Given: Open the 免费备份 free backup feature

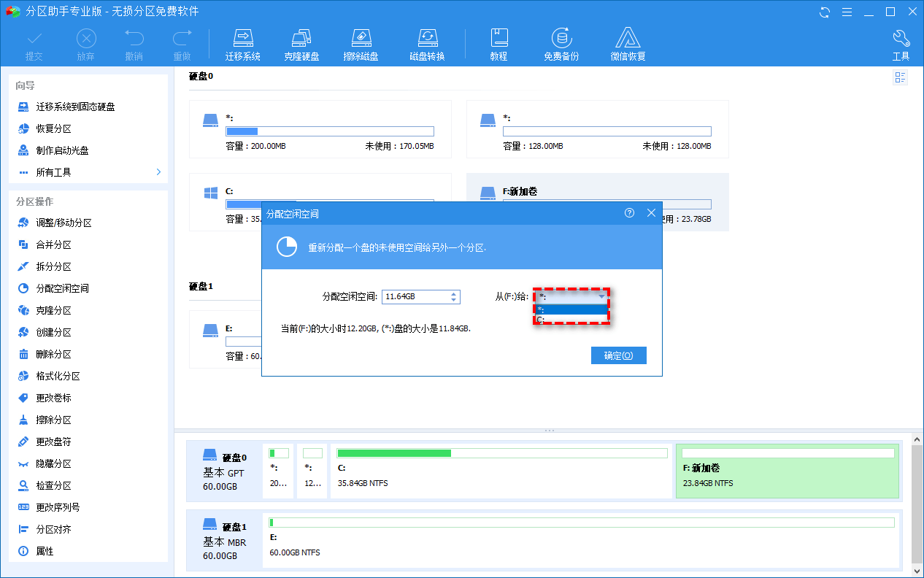Looking at the screenshot, I should pyautogui.click(x=562, y=42).
